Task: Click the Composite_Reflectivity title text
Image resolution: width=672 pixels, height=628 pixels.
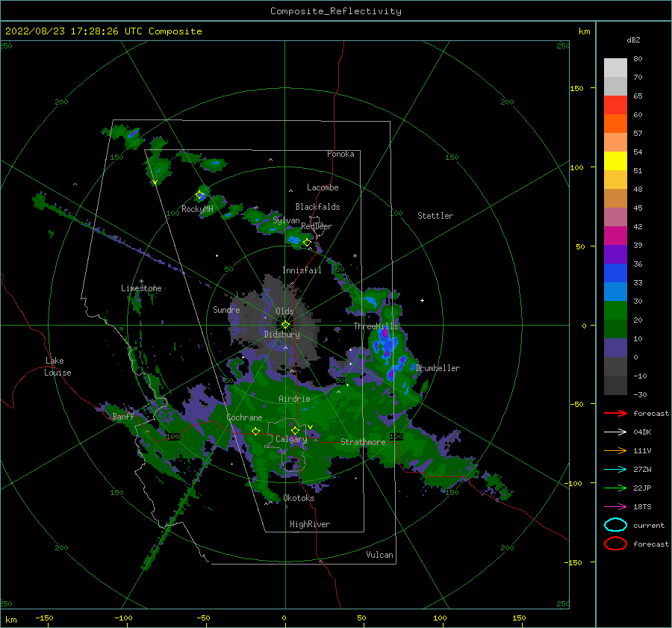Action: click(335, 11)
